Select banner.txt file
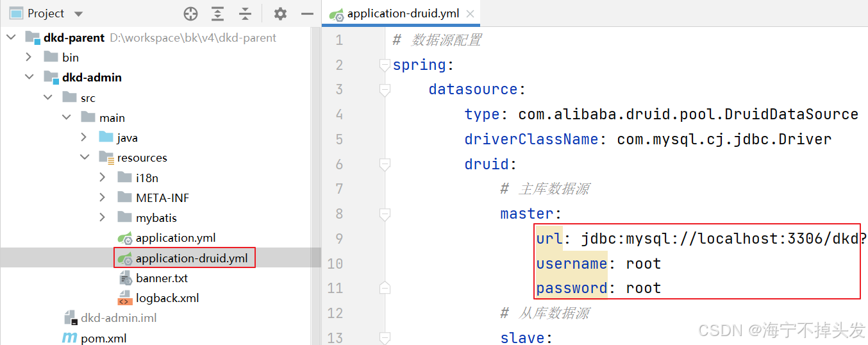 coord(162,278)
